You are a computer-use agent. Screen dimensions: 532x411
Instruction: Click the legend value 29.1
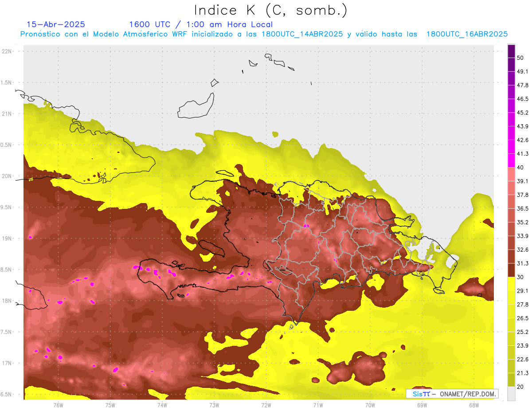[523, 291]
